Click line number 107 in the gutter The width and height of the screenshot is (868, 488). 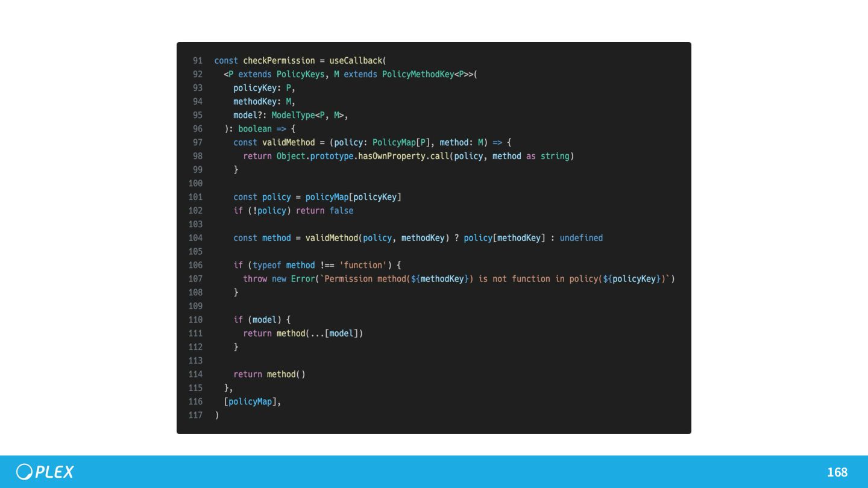coord(195,279)
